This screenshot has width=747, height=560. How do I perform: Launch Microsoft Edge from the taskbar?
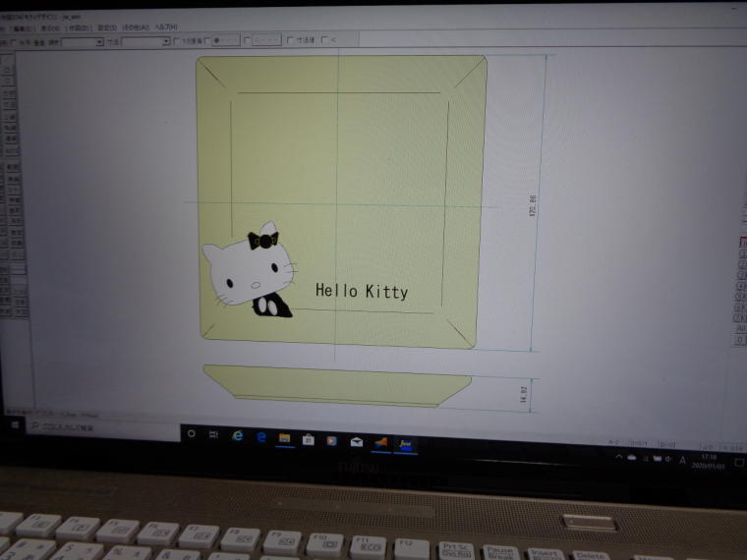click(x=261, y=436)
